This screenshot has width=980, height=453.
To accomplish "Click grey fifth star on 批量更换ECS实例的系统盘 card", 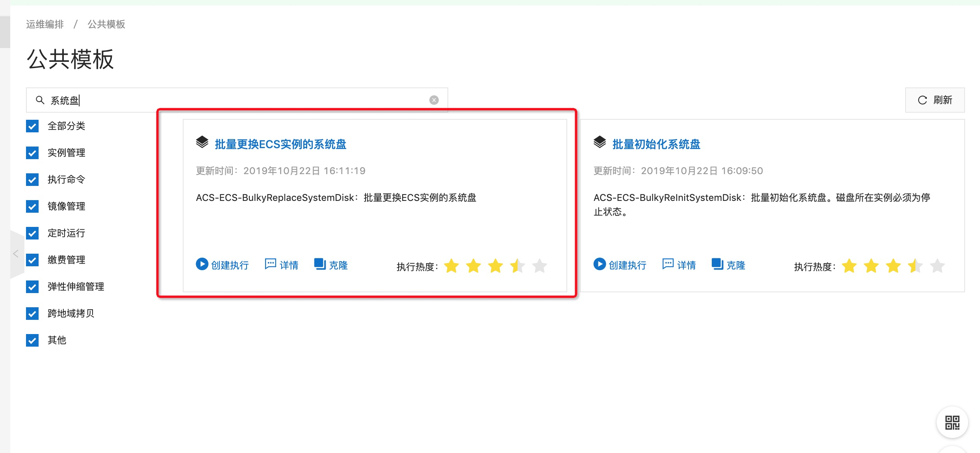I will [540, 266].
